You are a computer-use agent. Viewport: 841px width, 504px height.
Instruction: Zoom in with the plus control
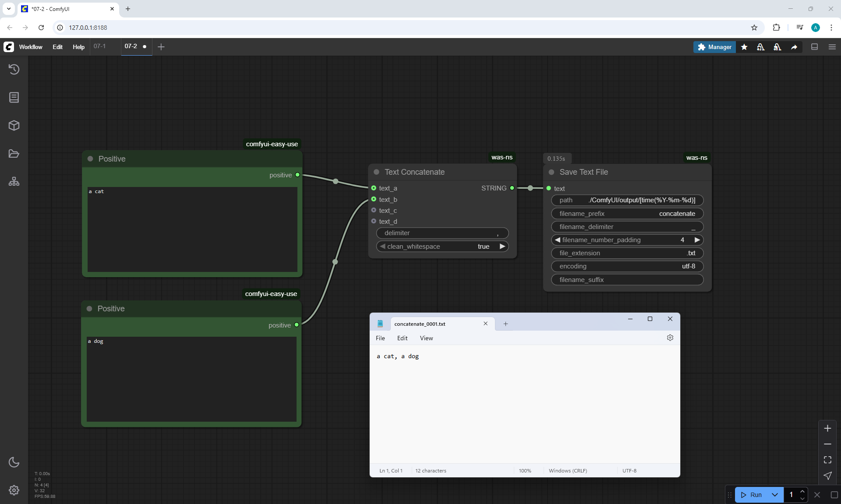coord(827,428)
